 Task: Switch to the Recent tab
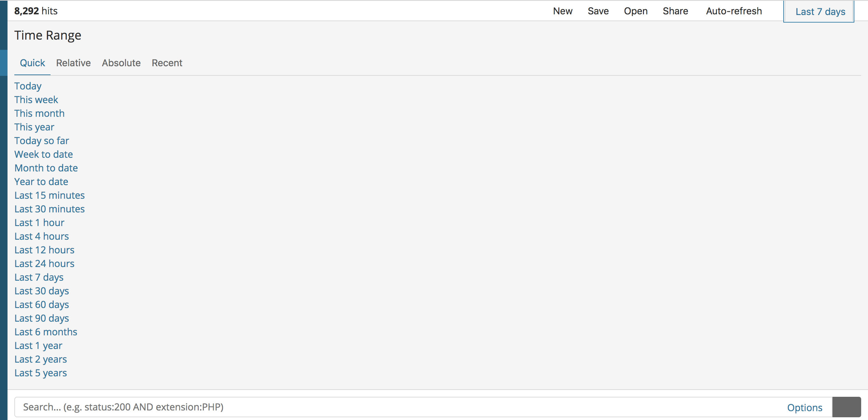(x=167, y=63)
